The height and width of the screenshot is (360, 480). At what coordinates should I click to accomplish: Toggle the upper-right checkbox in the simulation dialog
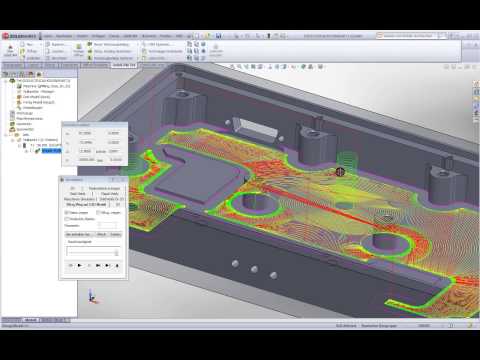click(x=98, y=212)
